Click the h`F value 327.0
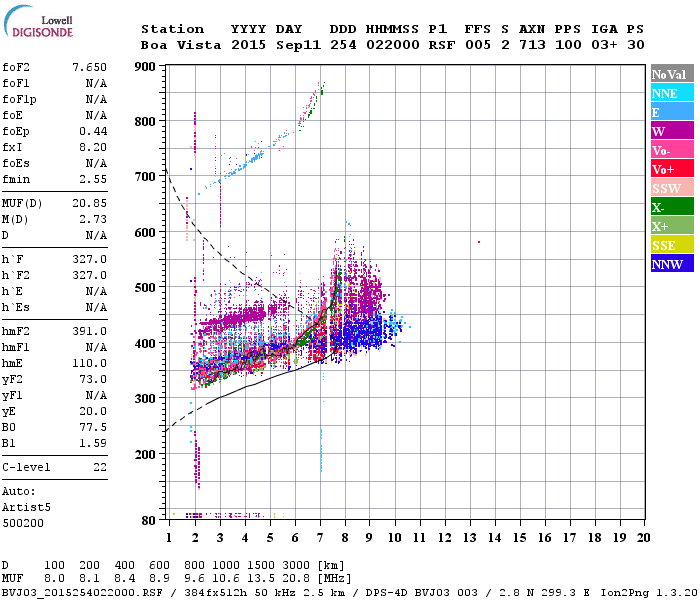 (89, 259)
